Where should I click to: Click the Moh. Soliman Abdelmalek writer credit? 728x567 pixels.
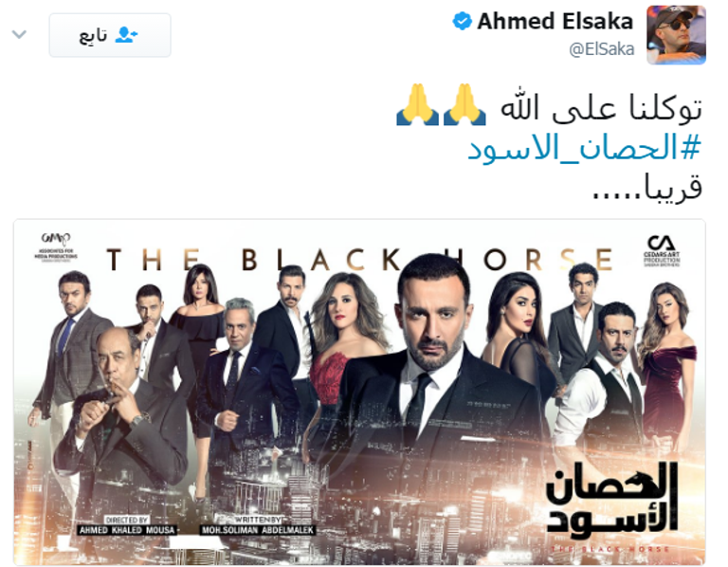[258, 530]
